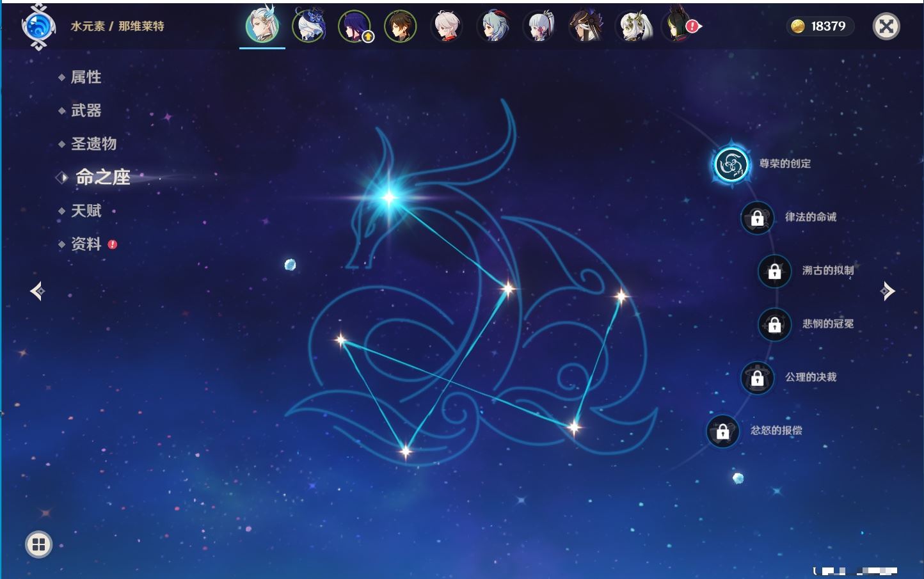Open the 圣遗物 artifacts menu
924x579 pixels.
[93, 144]
